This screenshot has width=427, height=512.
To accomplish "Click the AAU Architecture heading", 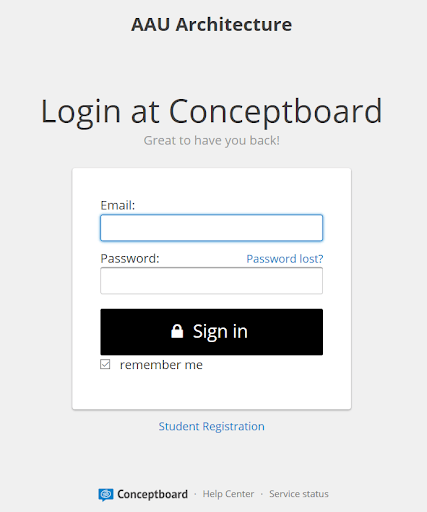I will pyautogui.click(x=211, y=25).
